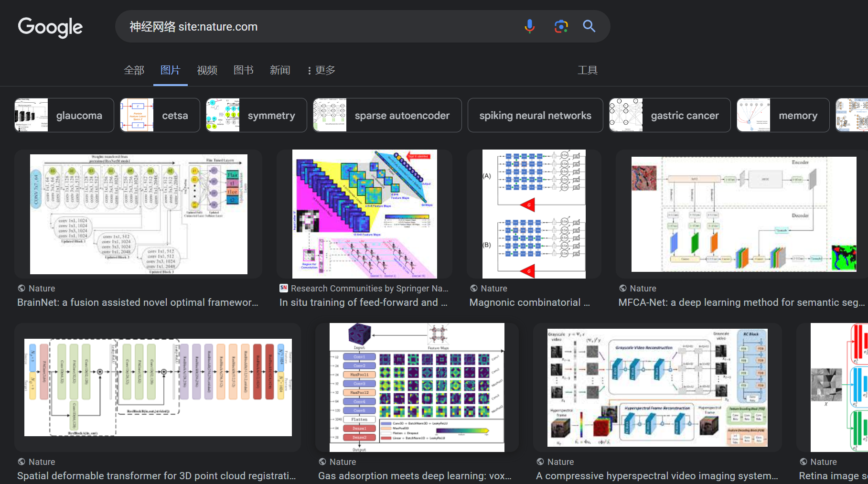Switch to the 新闻 tab
Screen dimensions: 868x484
tap(280, 70)
